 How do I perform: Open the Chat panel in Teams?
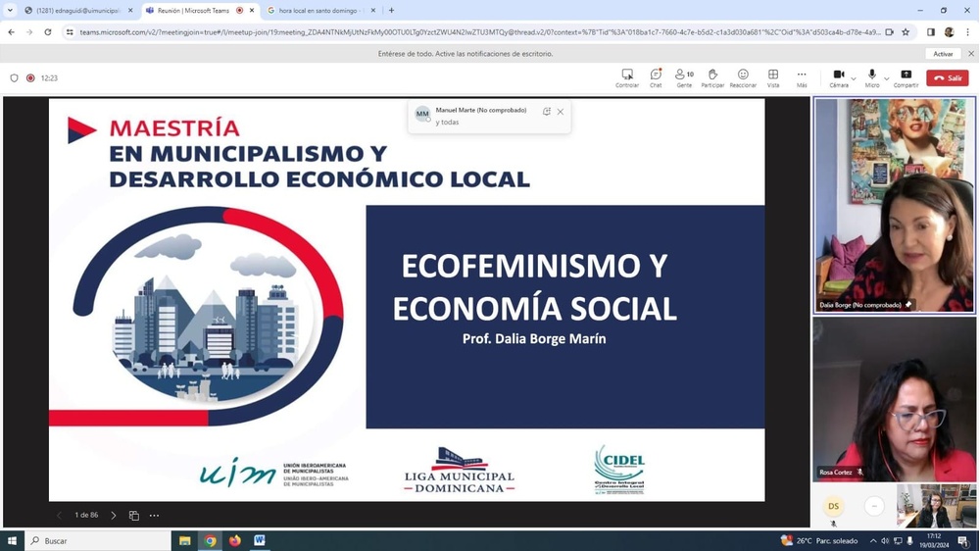(x=656, y=75)
